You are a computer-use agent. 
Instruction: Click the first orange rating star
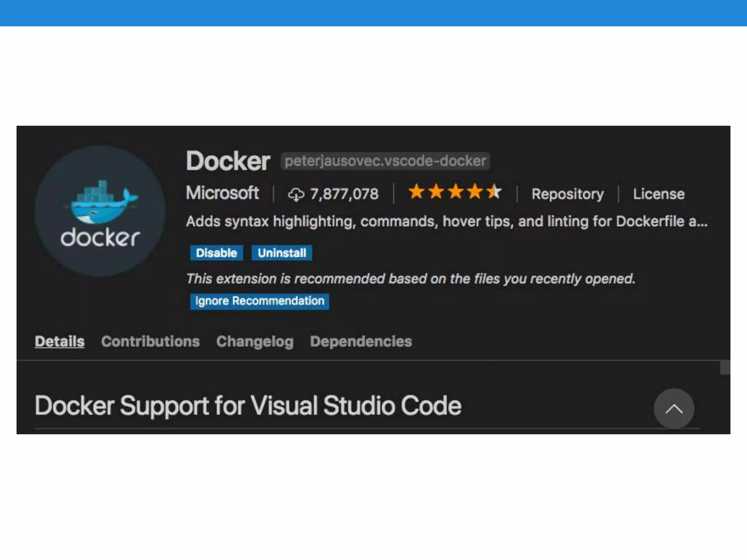416,192
